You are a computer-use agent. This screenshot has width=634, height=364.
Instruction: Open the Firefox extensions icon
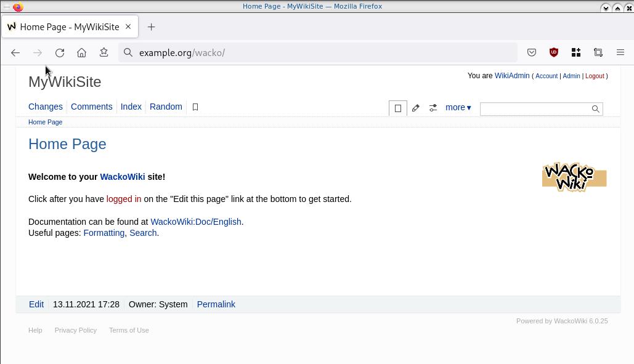[576, 53]
